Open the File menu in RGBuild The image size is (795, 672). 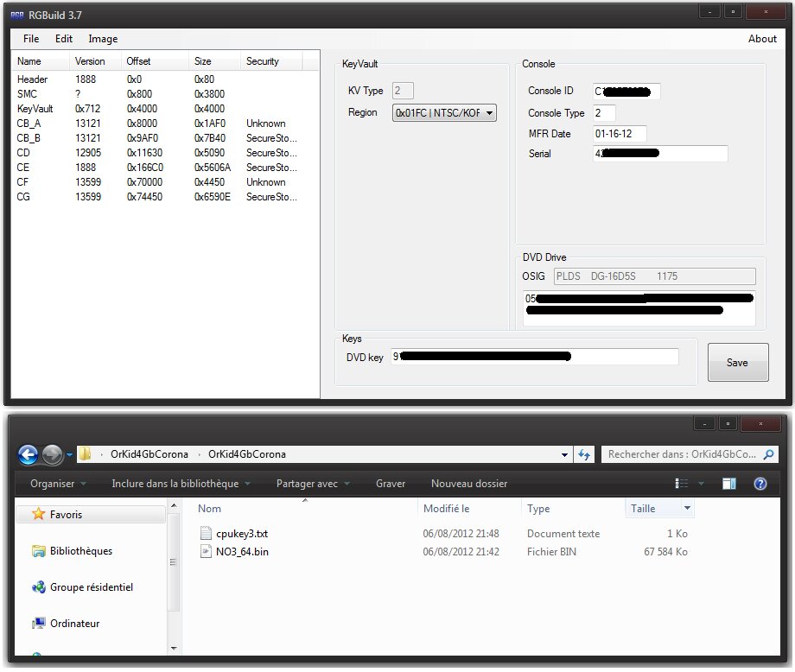tap(31, 39)
